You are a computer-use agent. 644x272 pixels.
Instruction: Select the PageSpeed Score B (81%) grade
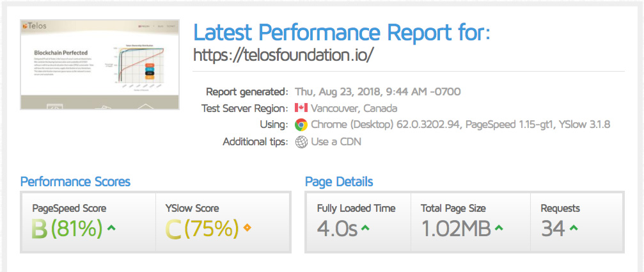pyautogui.click(x=67, y=228)
